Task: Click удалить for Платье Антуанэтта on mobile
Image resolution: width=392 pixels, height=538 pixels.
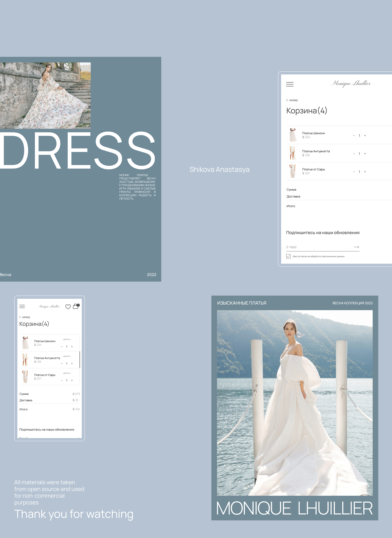Action: pyautogui.click(x=67, y=356)
